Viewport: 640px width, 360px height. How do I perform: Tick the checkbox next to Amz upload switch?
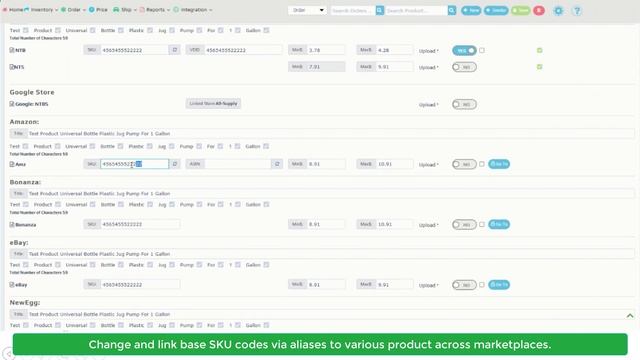pos(482,164)
